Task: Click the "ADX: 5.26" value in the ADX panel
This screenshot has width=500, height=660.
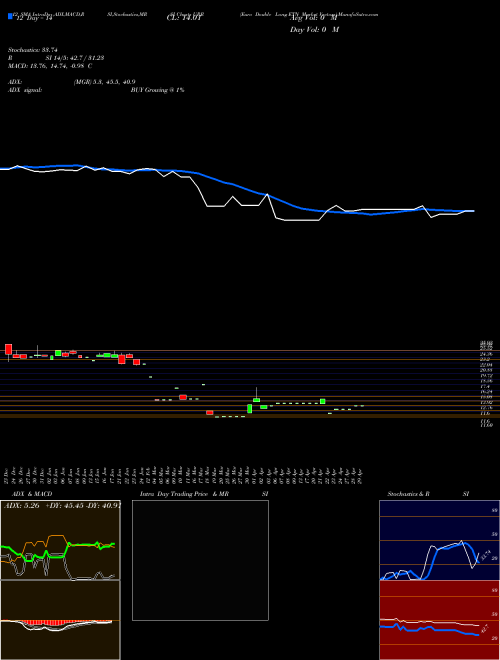Action: pyautogui.click(x=21, y=506)
